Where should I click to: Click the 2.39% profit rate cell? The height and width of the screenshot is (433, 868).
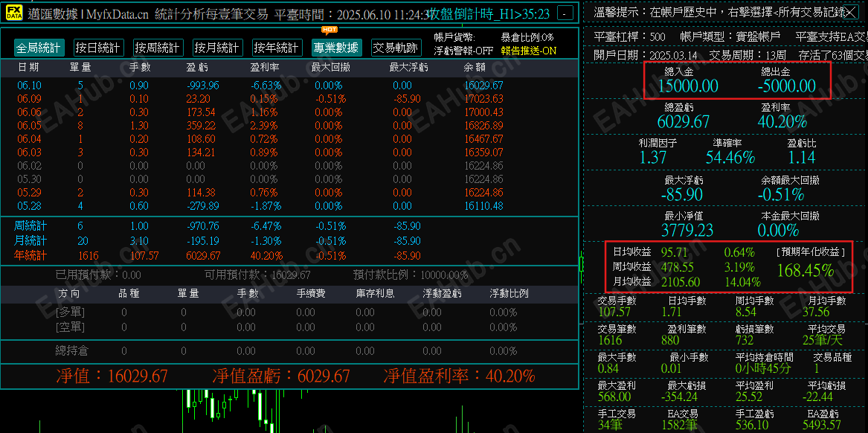[264, 126]
